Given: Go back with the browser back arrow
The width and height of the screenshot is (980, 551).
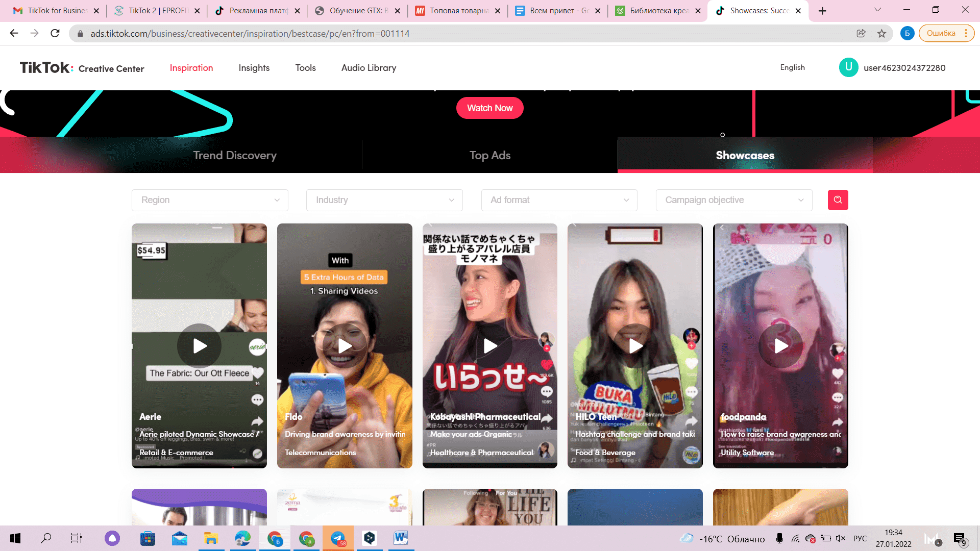Looking at the screenshot, I should pos(14,33).
